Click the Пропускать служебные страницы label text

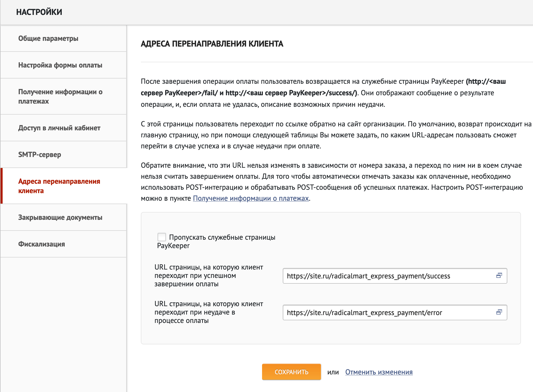coord(222,237)
